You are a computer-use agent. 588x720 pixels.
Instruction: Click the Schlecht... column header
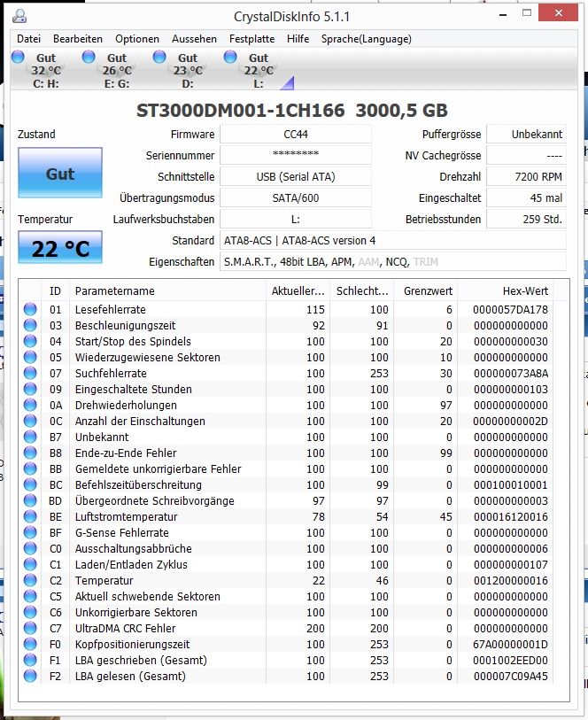[x=361, y=290]
